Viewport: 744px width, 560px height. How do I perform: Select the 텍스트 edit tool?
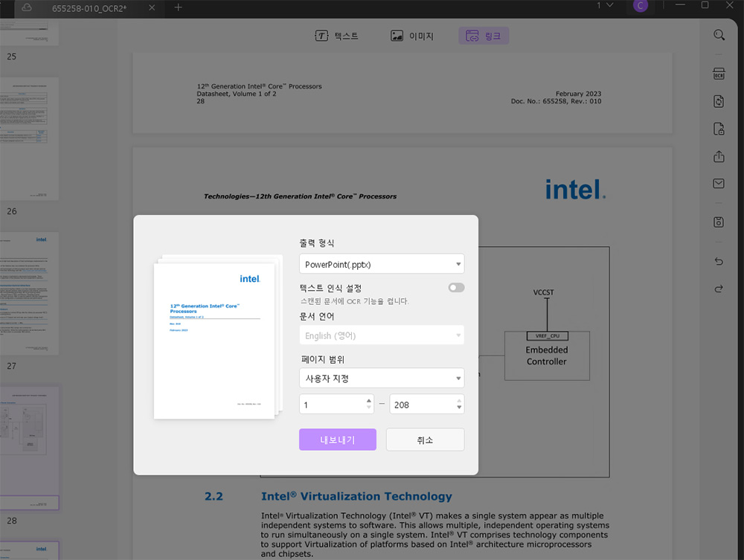336,36
